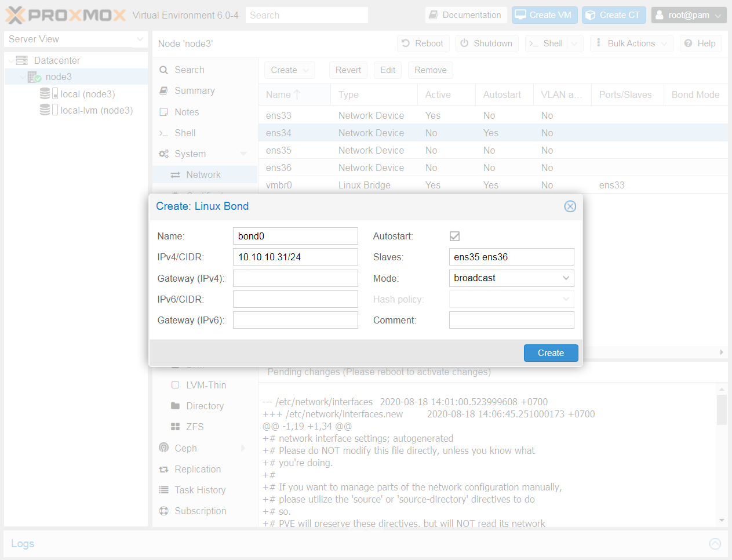732x560 pixels.
Task: Expand the Shell button dropdown arrow
Action: point(574,43)
